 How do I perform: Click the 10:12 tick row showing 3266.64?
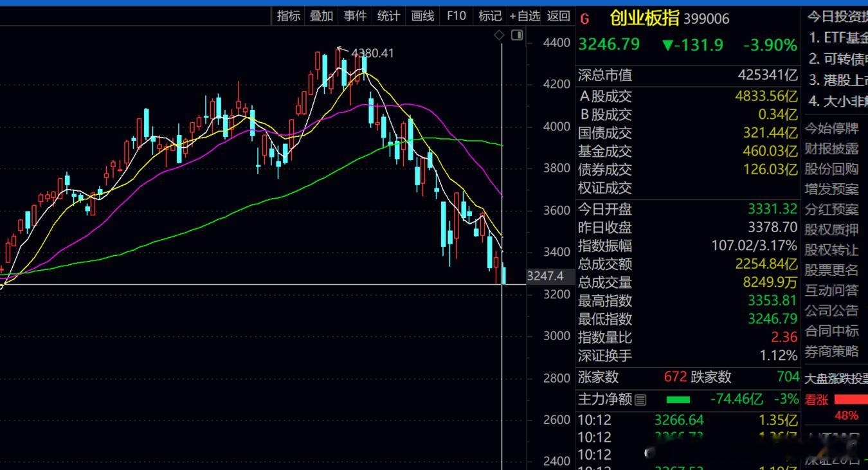(x=687, y=420)
